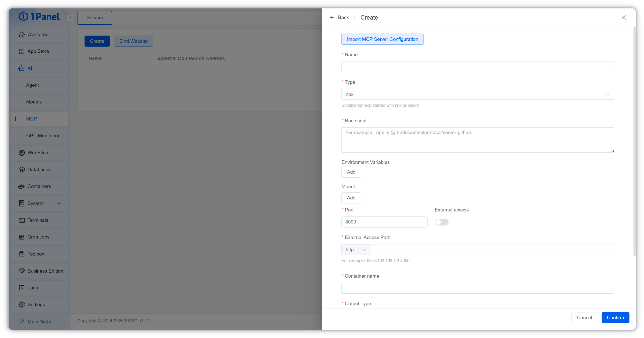Open the Models submenu item
644x338 pixels.
[x=39, y=102]
